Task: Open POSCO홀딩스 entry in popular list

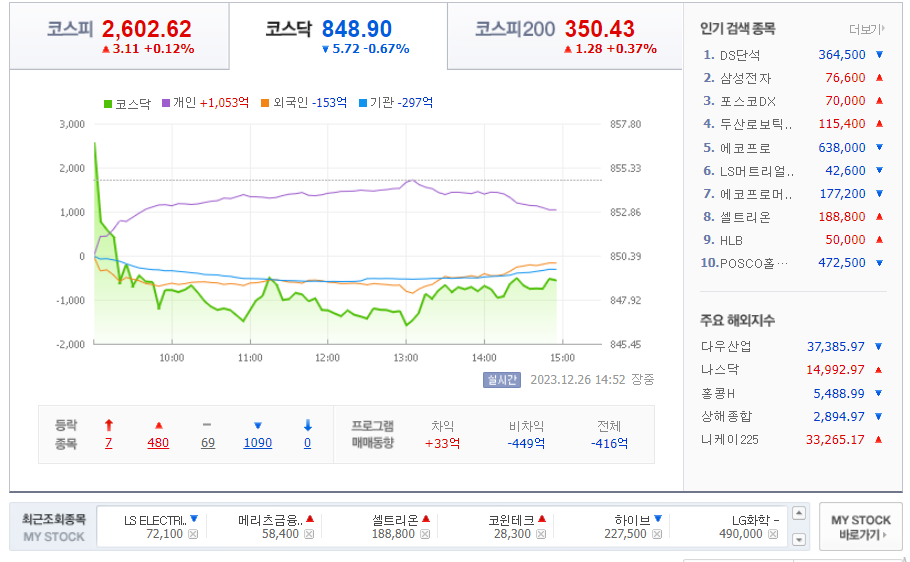Action: [754, 264]
